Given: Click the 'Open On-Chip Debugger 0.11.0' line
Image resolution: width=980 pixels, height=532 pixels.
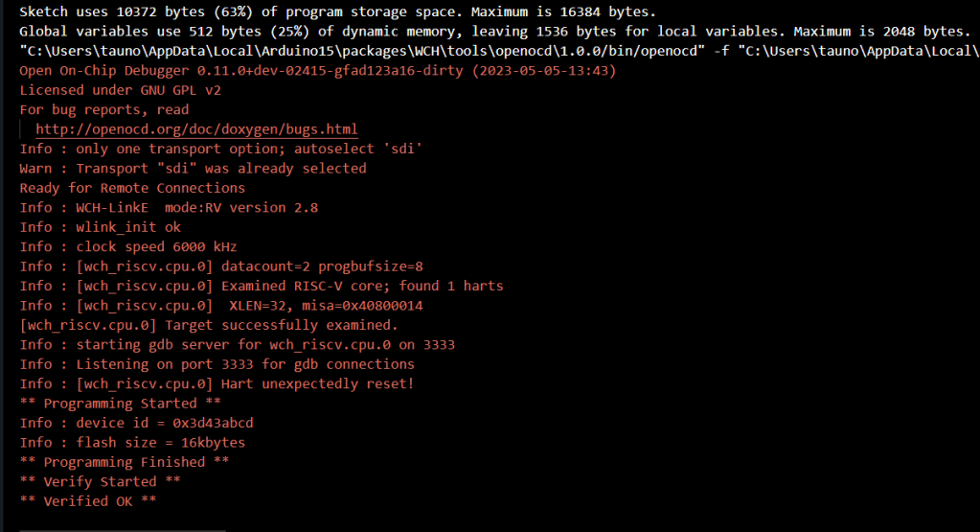Looking at the screenshot, I should (317, 71).
